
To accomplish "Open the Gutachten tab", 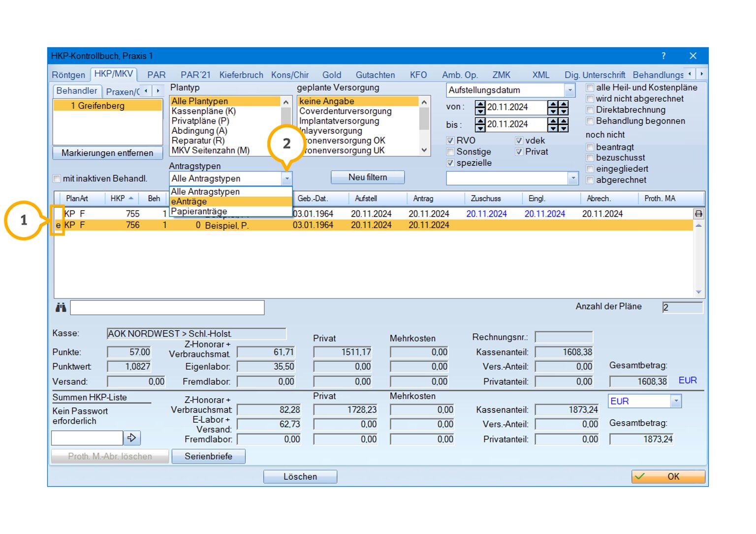I will tap(376, 75).
